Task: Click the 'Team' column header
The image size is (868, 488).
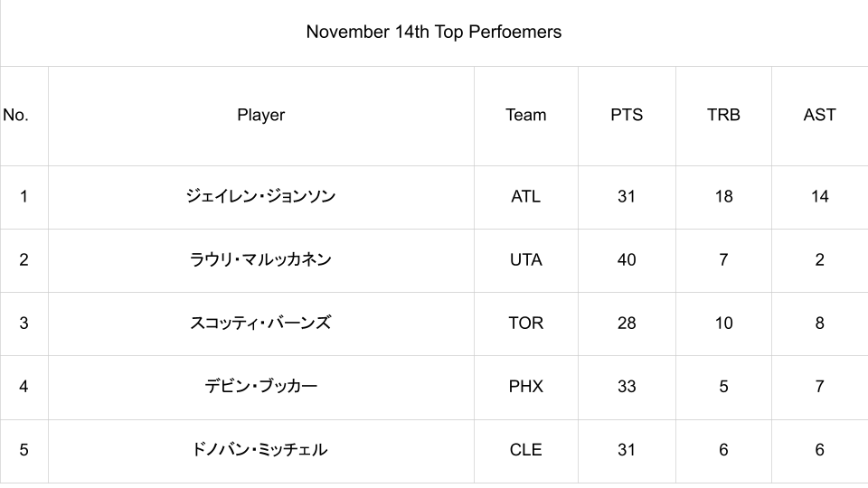Action: pos(525,115)
